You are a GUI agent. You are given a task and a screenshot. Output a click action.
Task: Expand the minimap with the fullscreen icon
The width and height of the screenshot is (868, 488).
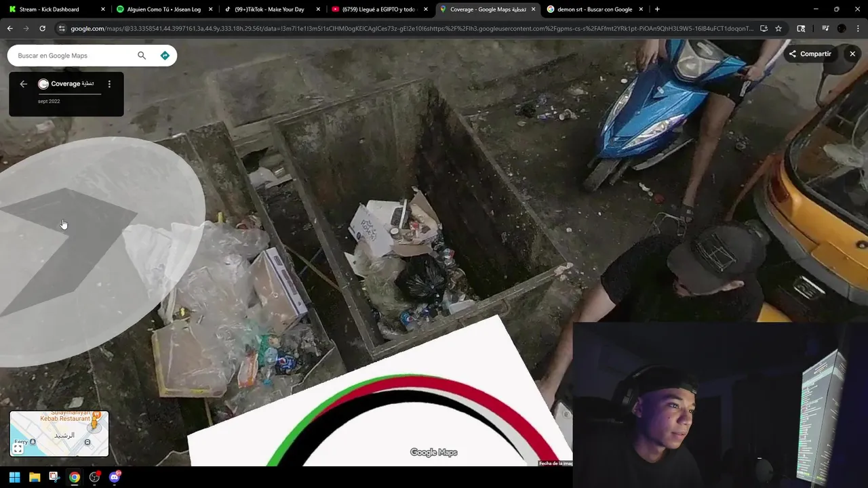[18, 449]
